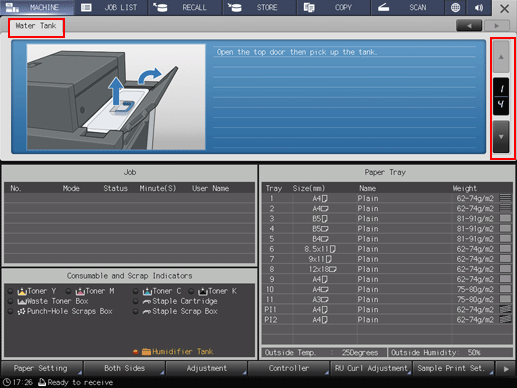
Task: Click the Staple Scrap Box icon
Action: click(x=147, y=312)
